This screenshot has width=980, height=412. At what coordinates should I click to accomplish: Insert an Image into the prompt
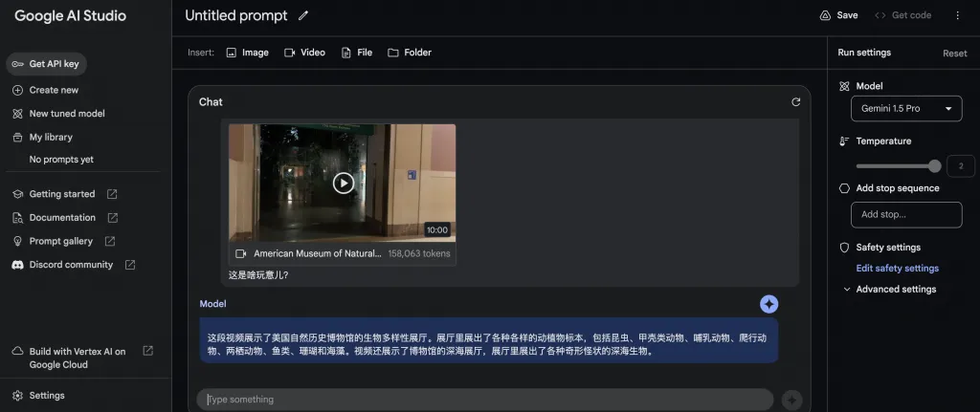point(247,53)
